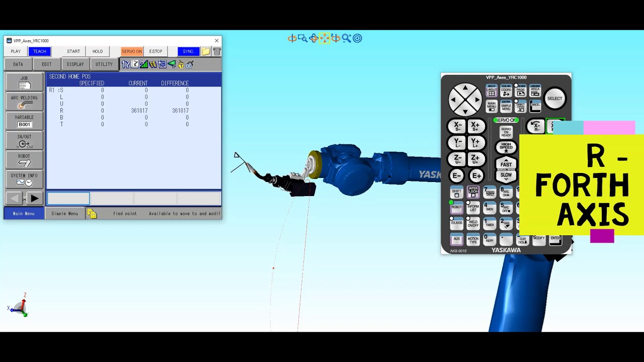Viewport: 644px width, 362px height.
Task: Toggle the ROBOT key on keypad
Action: pyautogui.click(x=456, y=209)
